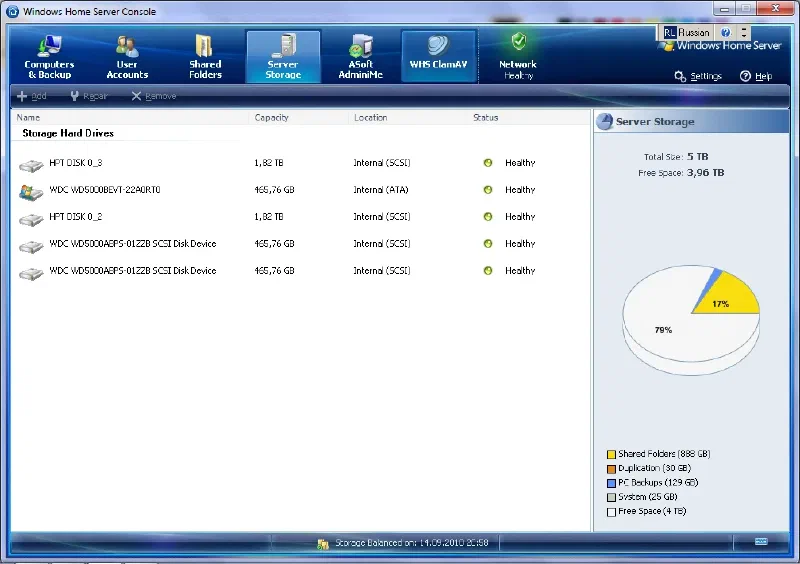
Task: Open the Computers & Backup tab
Action: [x=49, y=56]
